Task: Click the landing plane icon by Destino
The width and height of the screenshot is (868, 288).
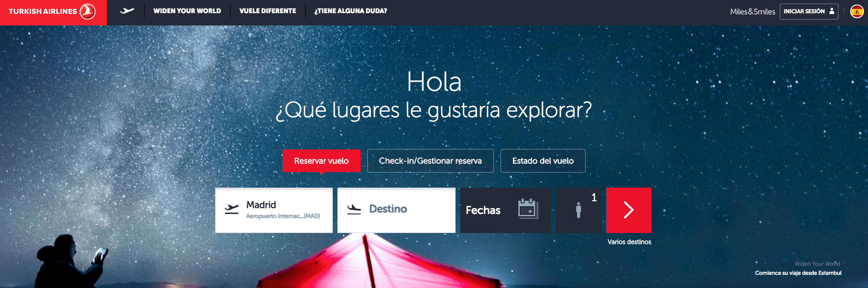Action: coord(354,209)
